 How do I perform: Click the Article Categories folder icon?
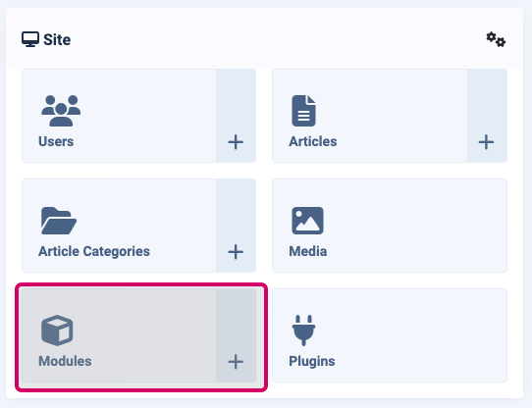pos(59,221)
